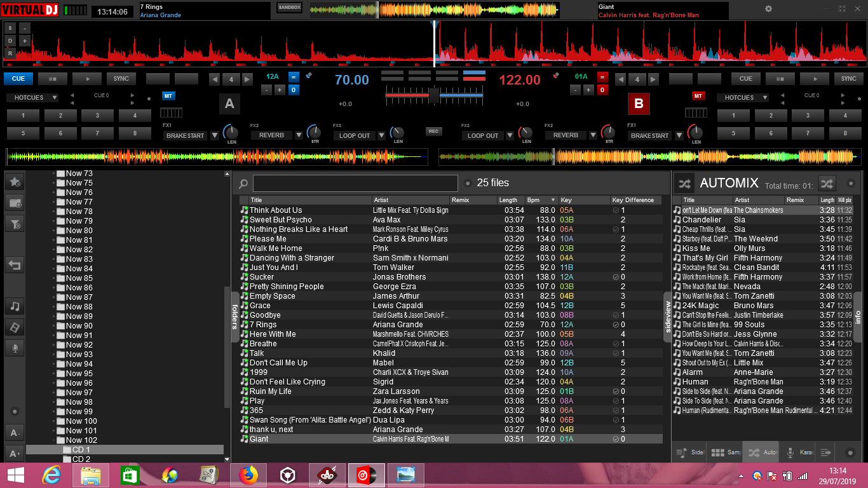
Task: Click the pin icon next to 70.00 BPM
Action: tap(309, 76)
